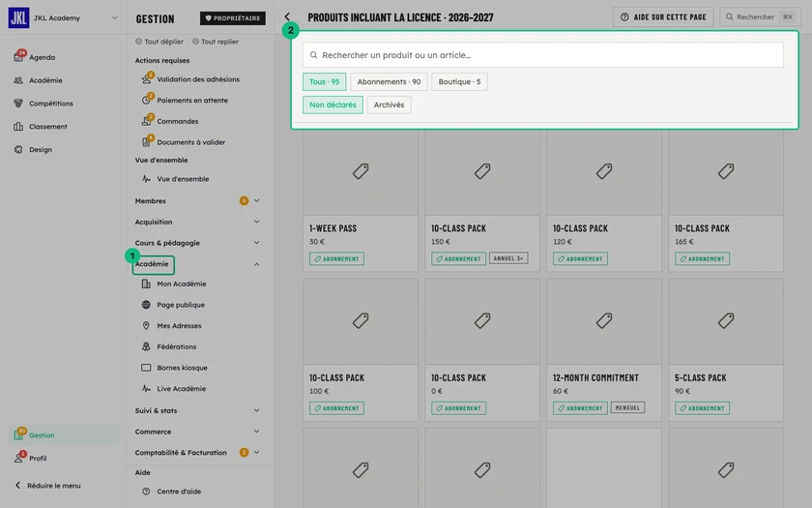Select Gestion in the sidebar

tap(64, 434)
